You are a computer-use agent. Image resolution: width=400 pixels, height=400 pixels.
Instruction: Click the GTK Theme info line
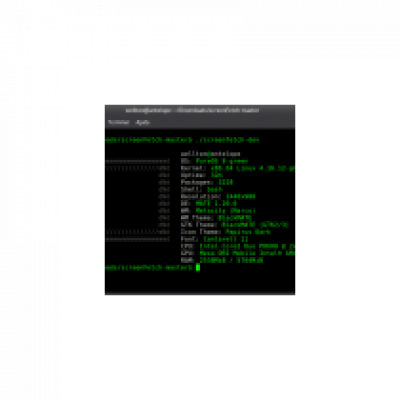pos(235,225)
